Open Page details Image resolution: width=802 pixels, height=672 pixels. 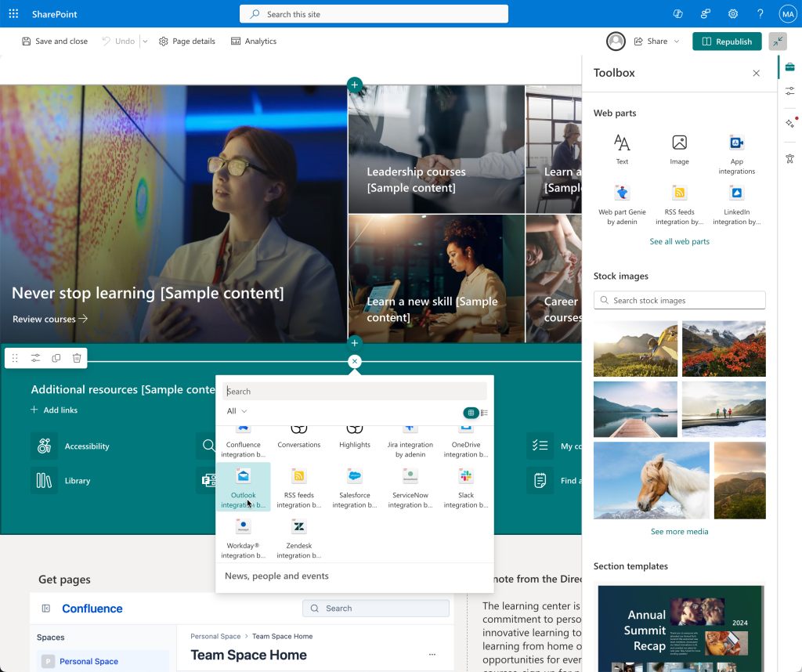(x=187, y=42)
